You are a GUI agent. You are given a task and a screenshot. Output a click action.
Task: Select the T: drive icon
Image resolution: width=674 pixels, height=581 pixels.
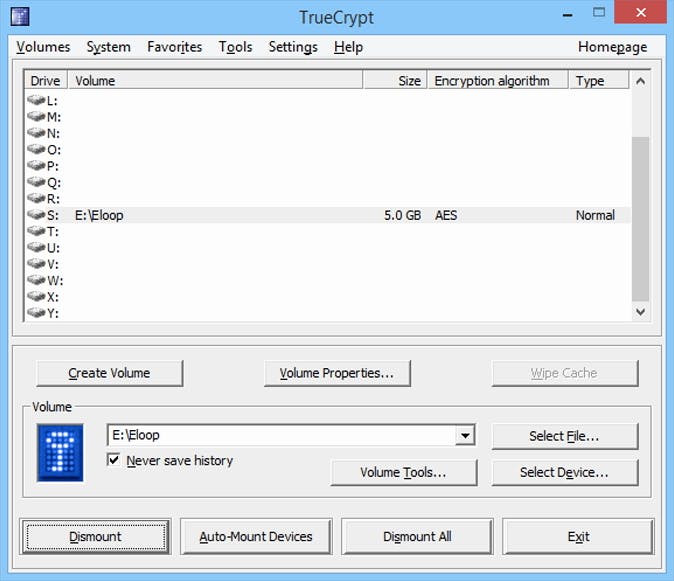coord(36,231)
